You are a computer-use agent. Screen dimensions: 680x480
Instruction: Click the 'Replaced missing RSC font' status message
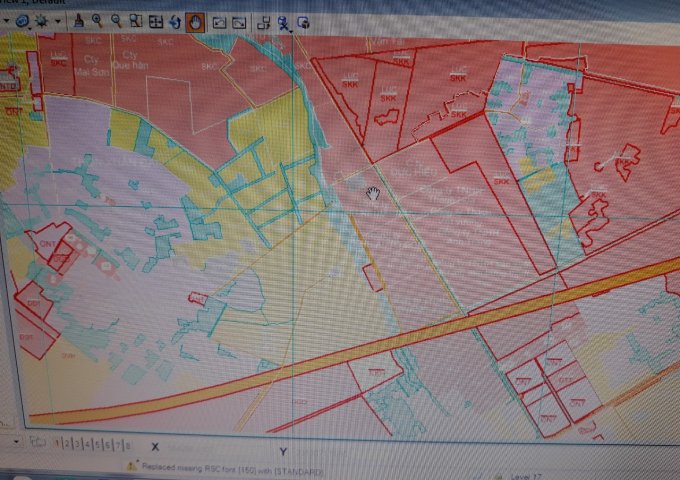tap(230, 468)
